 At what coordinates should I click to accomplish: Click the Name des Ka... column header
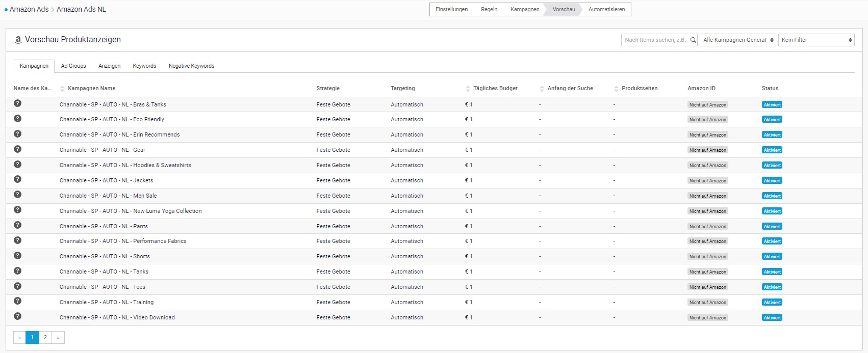coord(33,88)
